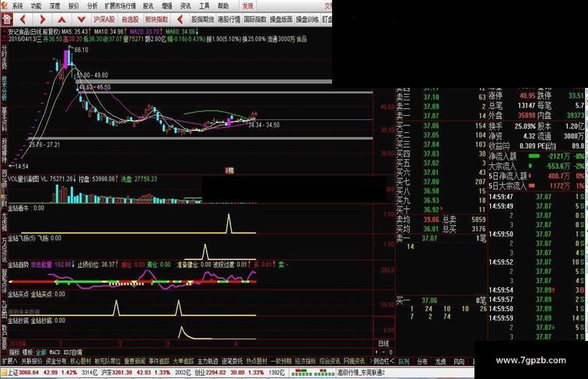The width and height of the screenshot is (588, 379).
Task: Zoom in the chart with the plus button
Action: [377, 352]
